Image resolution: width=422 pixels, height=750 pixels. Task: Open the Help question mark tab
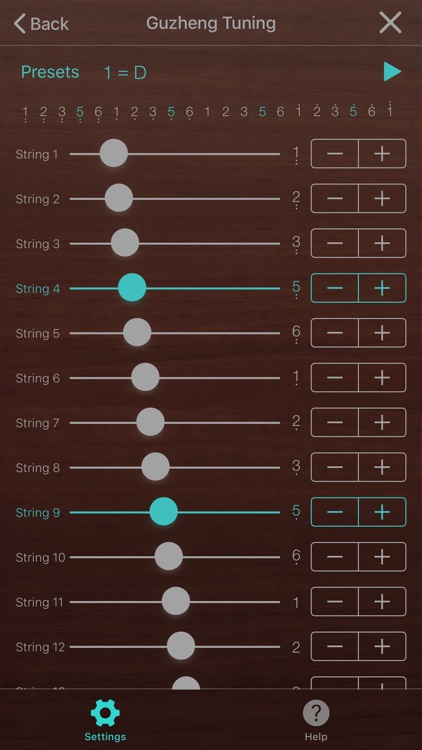tap(316, 720)
